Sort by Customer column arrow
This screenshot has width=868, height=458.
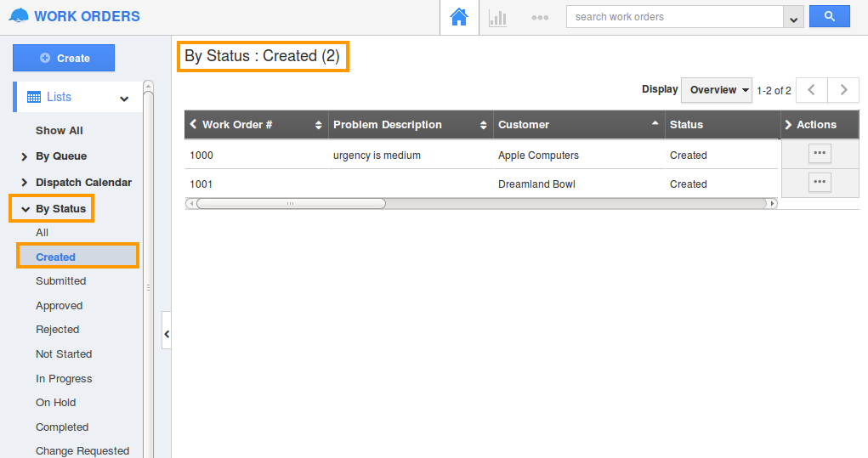(655, 123)
